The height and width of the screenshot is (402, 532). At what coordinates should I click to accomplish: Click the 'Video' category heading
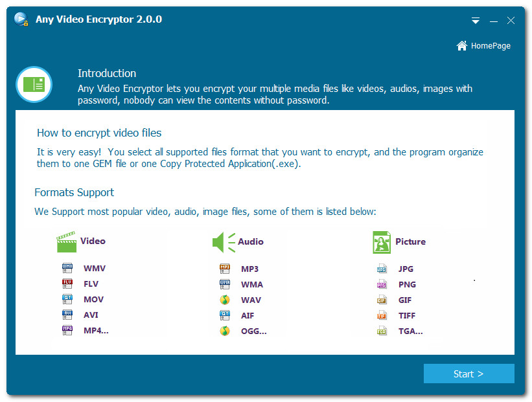[x=93, y=241]
